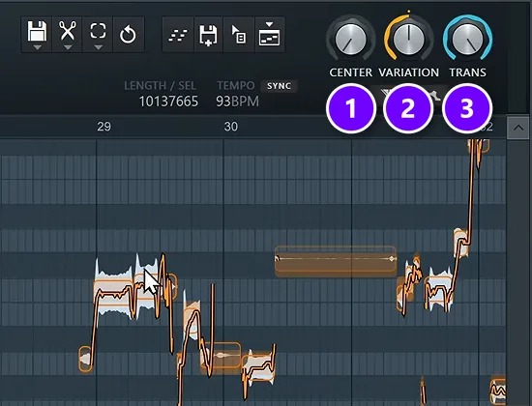Click the floppy-with-plus Save As icon
The image size is (532, 406).
tap(208, 35)
